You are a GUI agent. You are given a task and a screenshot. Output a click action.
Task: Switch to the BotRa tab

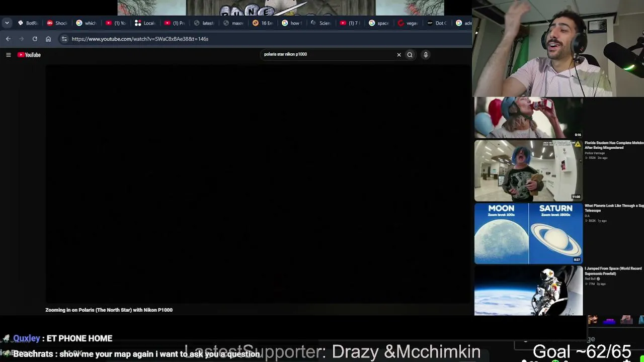(x=28, y=23)
